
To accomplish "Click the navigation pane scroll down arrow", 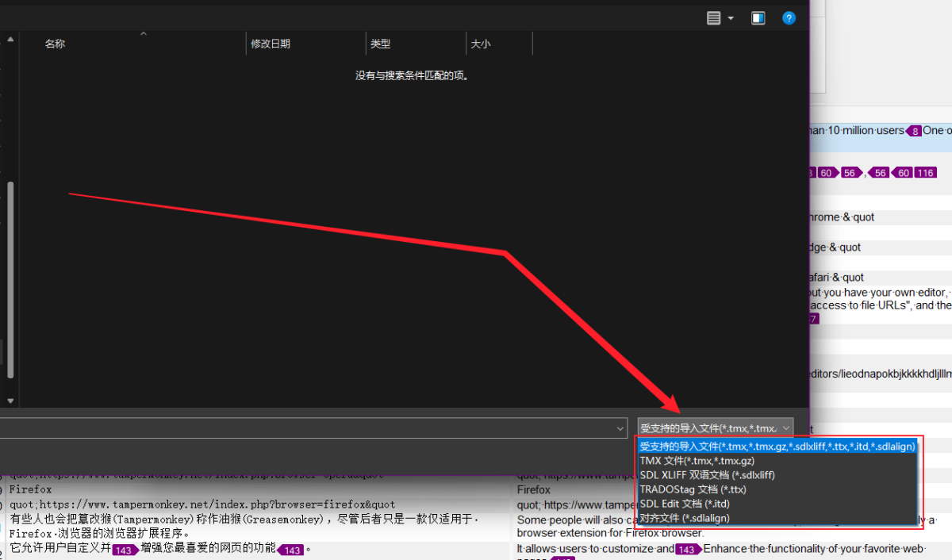I will tap(10, 401).
